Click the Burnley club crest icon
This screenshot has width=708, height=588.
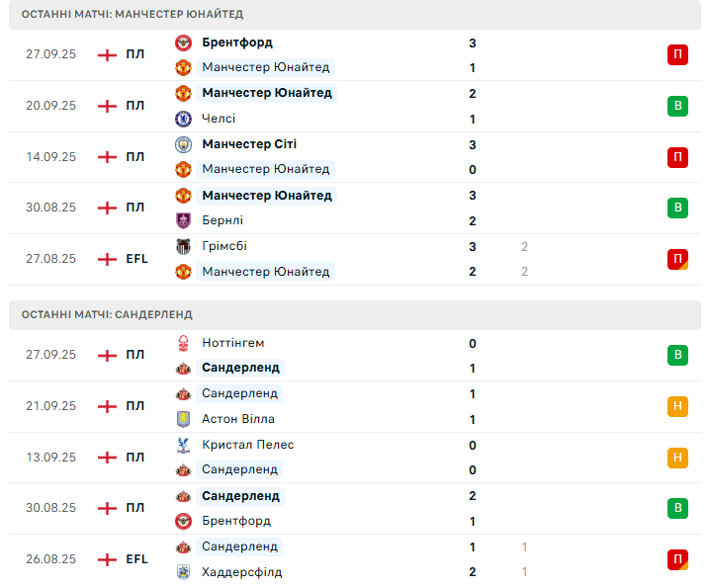tap(183, 220)
